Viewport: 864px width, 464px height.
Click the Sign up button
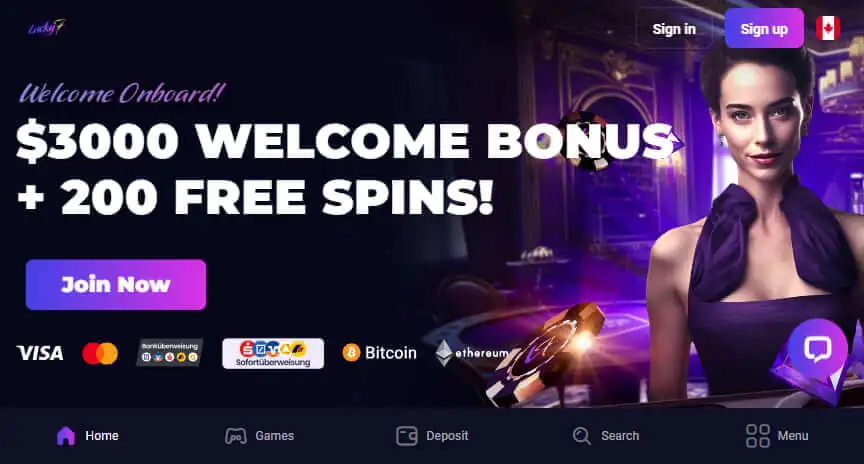[x=764, y=29]
